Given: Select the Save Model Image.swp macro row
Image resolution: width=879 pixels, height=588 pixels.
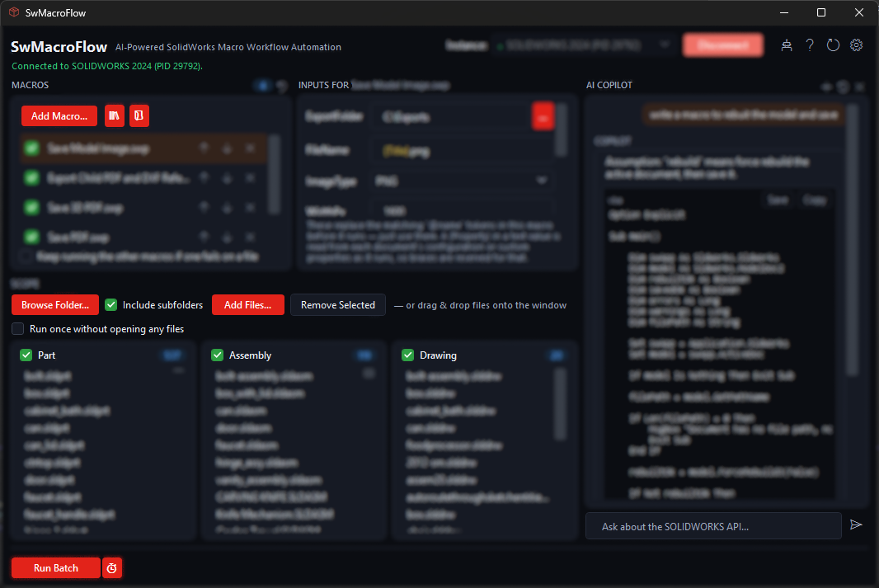Looking at the screenshot, I should (x=143, y=148).
